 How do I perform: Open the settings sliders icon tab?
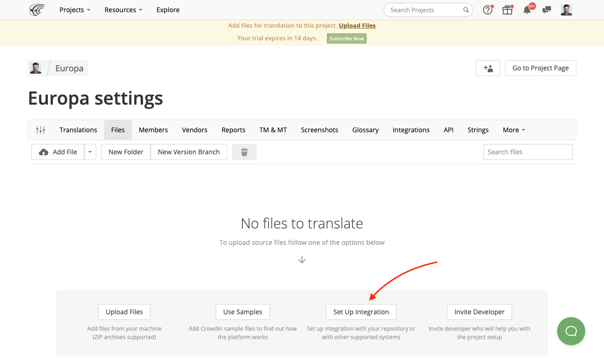point(41,130)
